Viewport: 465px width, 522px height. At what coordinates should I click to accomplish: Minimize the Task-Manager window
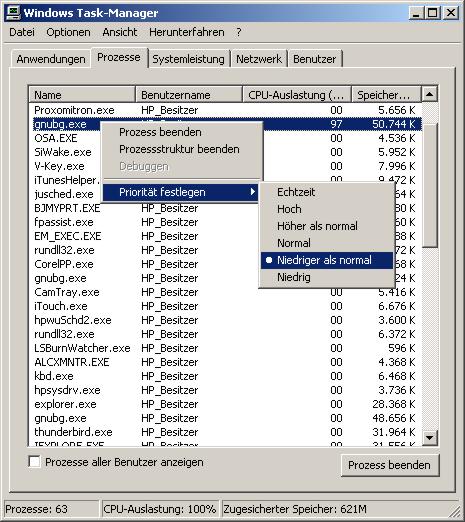(x=416, y=13)
